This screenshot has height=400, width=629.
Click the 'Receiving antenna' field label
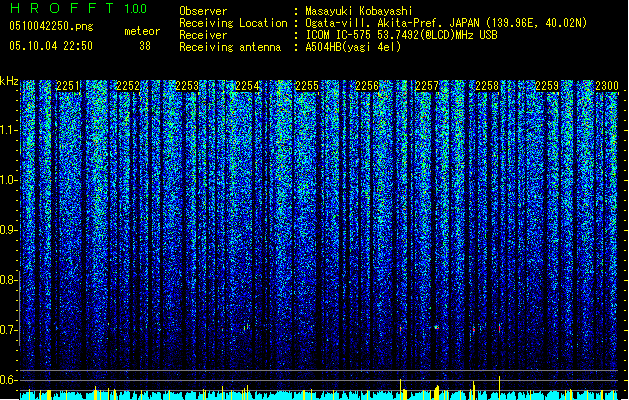click(230, 47)
